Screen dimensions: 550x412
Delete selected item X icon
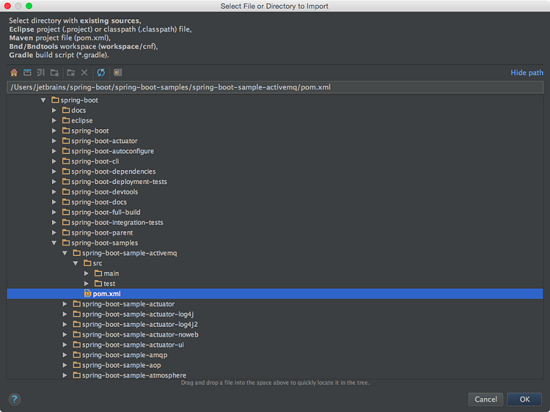(84, 73)
